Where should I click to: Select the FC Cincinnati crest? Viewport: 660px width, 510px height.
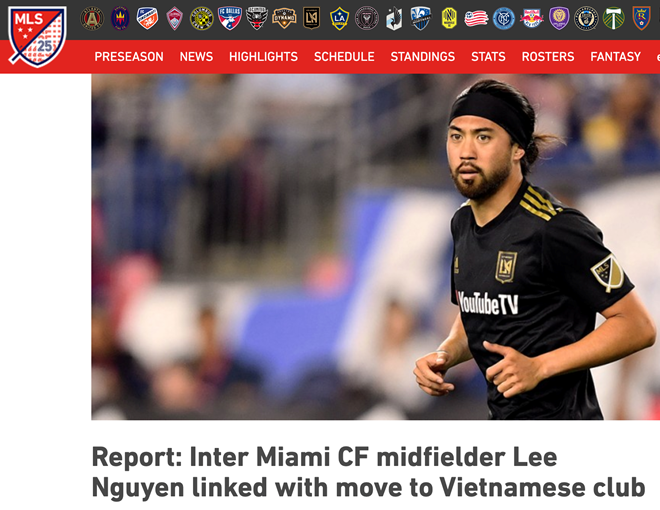(x=147, y=19)
